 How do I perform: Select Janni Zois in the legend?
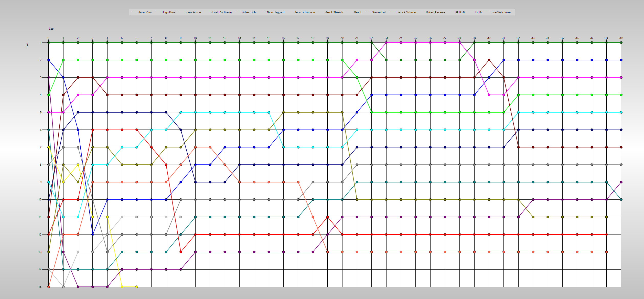click(x=145, y=12)
